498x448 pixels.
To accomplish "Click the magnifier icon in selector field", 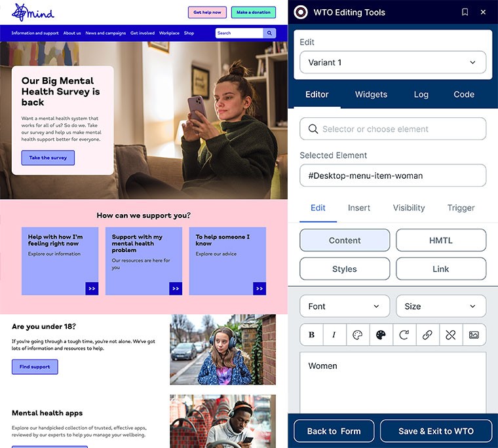I will 313,129.
